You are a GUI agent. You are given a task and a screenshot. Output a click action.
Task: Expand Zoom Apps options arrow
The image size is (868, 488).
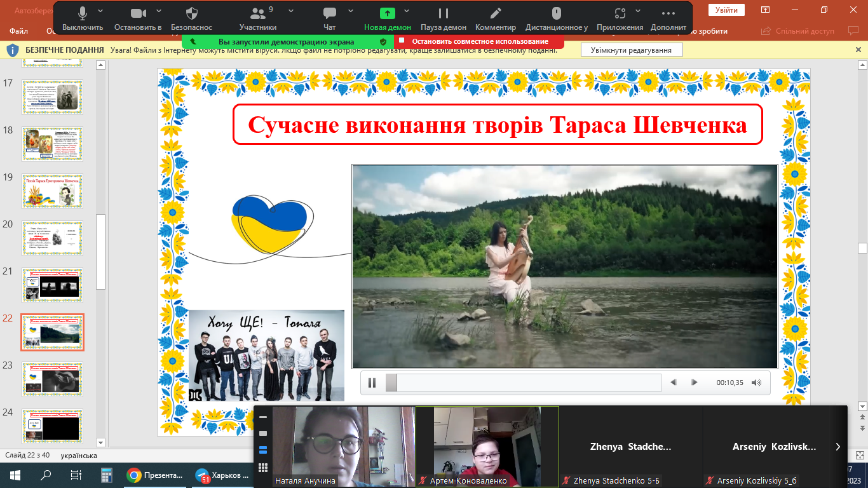[639, 11]
